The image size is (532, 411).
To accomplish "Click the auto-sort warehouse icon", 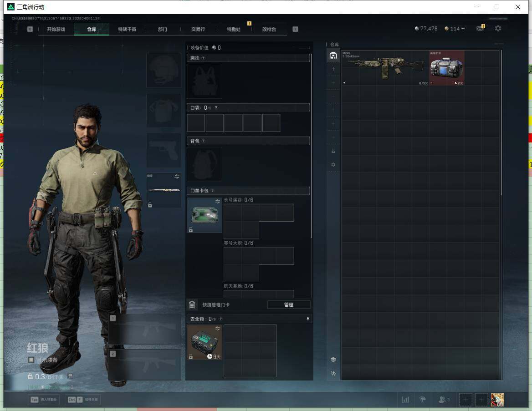I will tap(333, 373).
